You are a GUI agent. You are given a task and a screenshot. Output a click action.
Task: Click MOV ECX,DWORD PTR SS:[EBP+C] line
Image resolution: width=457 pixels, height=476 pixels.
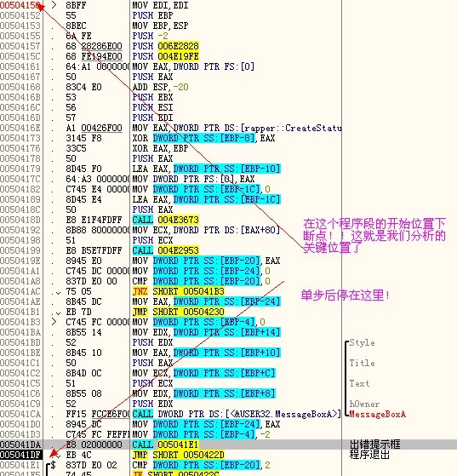[204, 373]
